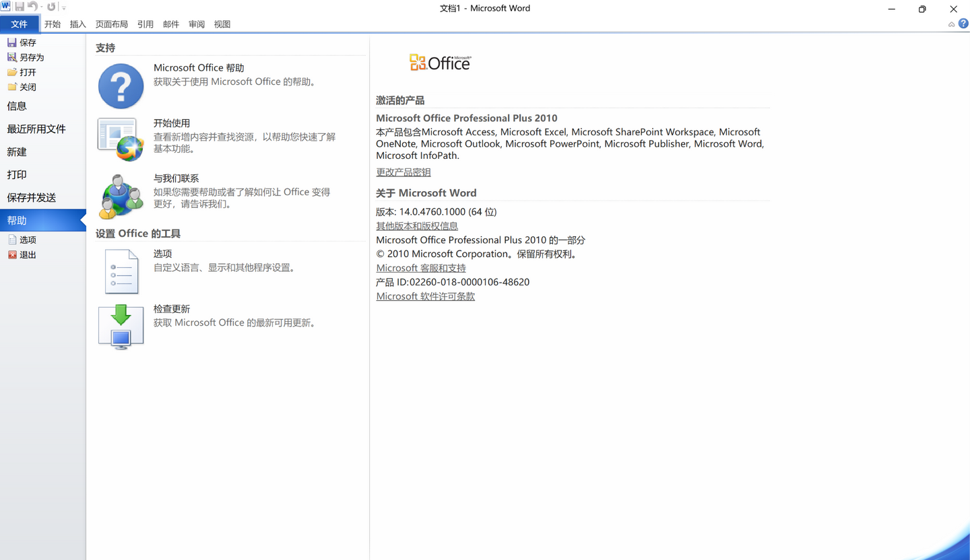This screenshot has height=560, width=970.
Task: Click the 更改产品密钥 link
Action: coord(403,172)
